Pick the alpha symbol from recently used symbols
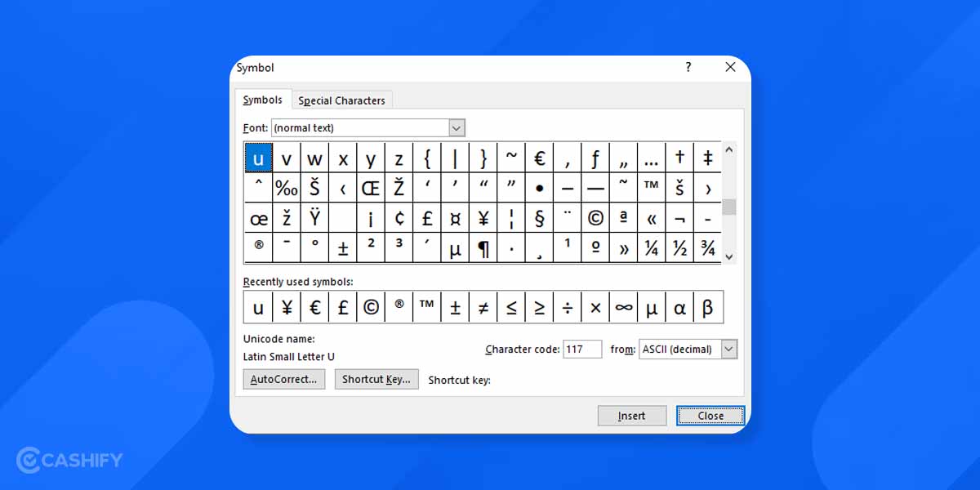 click(x=679, y=307)
